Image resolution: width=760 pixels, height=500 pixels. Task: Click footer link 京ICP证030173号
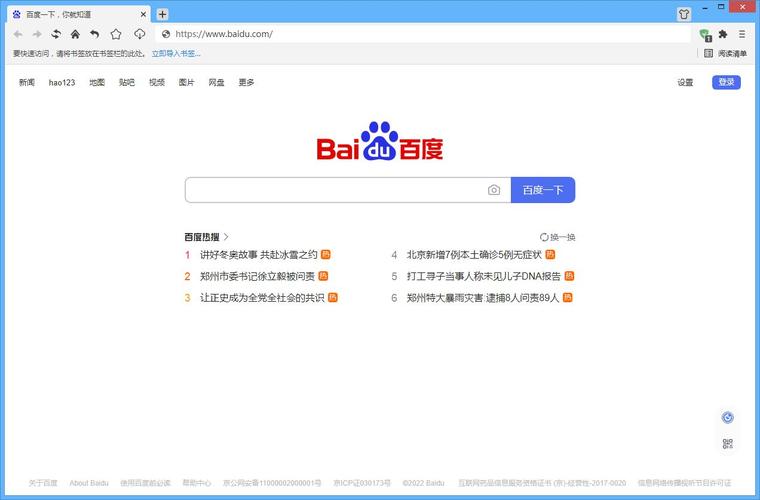[362, 483]
